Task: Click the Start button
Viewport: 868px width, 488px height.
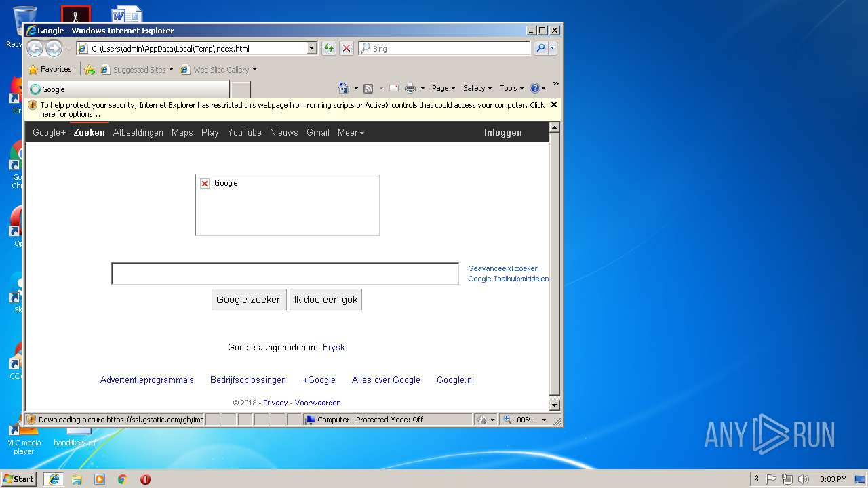Action: pyautogui.click(x=19, y=479)
